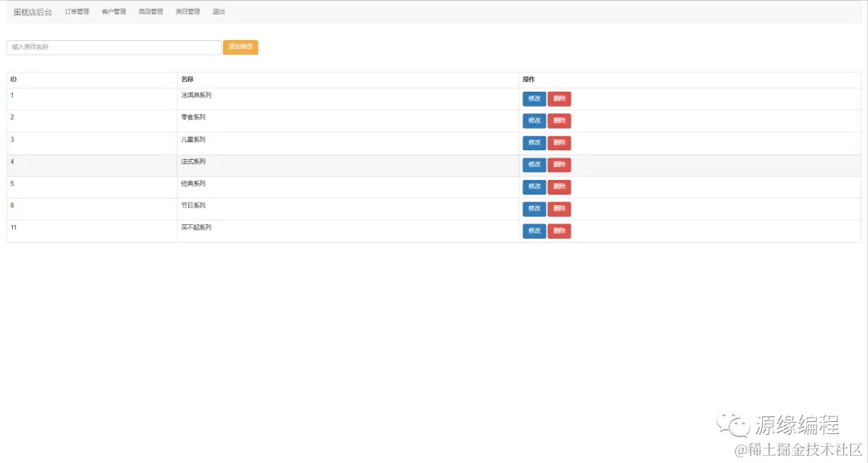Screen dimensions: 868x463
Task: Modify the 法式系列 category
Action: click(534, 165)
